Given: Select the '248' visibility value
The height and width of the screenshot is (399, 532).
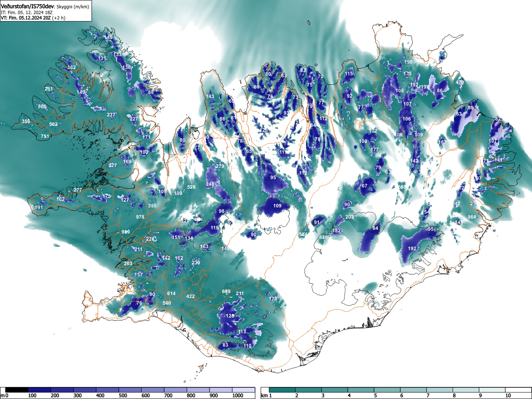Looking at the screenshot, I should (x=210, y=184).
